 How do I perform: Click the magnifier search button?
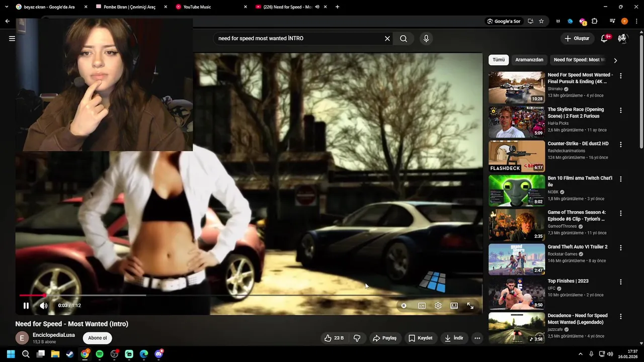404,38
